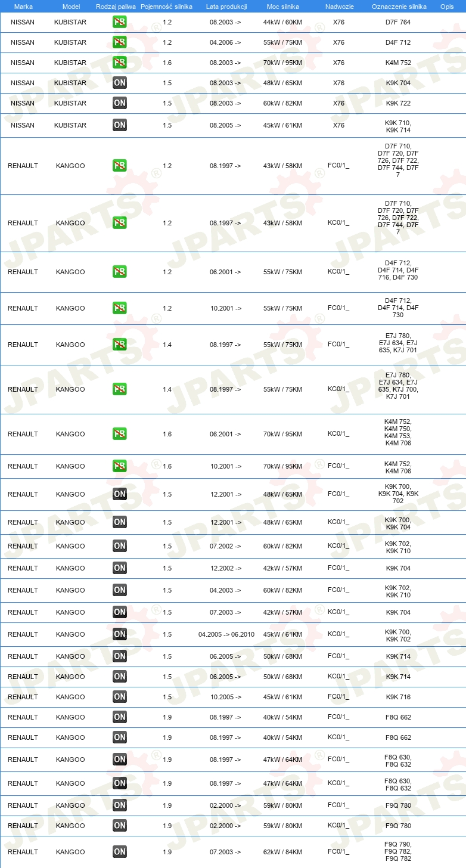Click the 70kW / 95KM cell in Kubistar row

[x=283, y=63]
